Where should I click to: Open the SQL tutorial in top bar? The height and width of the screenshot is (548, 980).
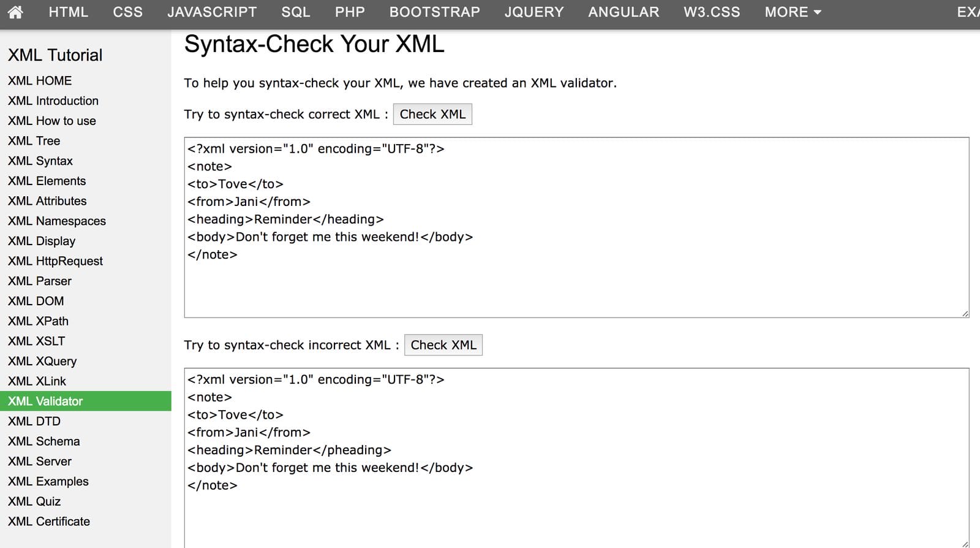click(295, 12)
